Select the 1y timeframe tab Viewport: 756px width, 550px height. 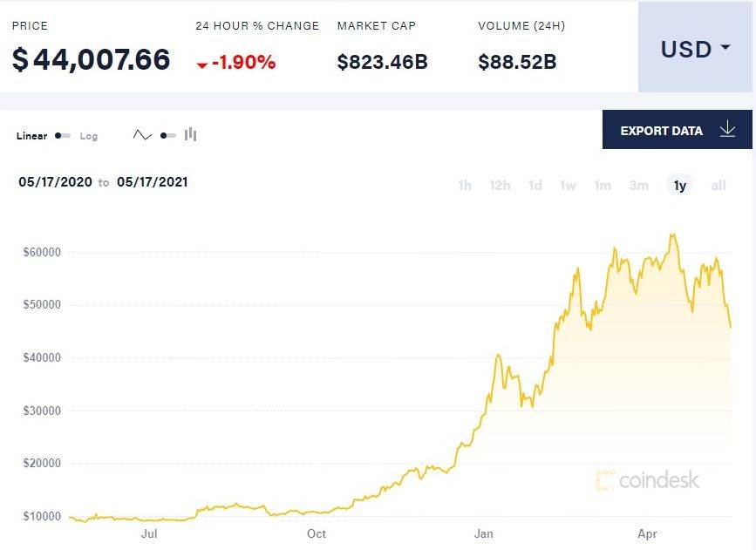[x=679, y=185]
